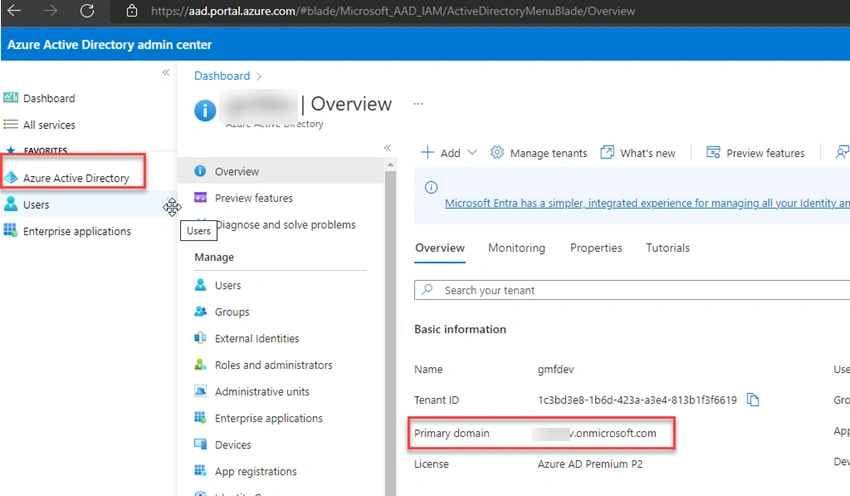Switch to the Overview tab
This screenshot has height=496, width=850.
click(440, 248)
